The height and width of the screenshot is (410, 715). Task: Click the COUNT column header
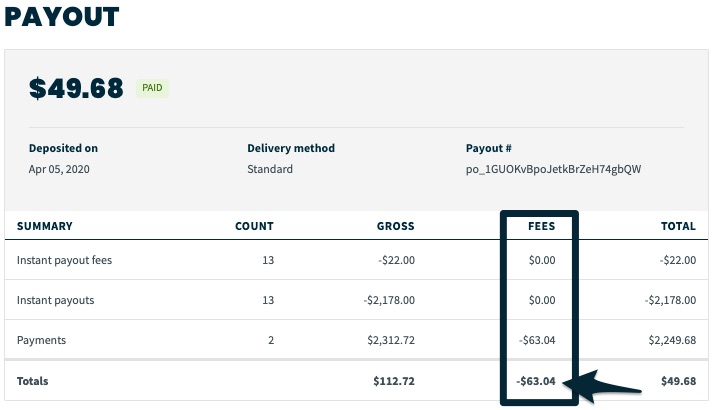254,226
